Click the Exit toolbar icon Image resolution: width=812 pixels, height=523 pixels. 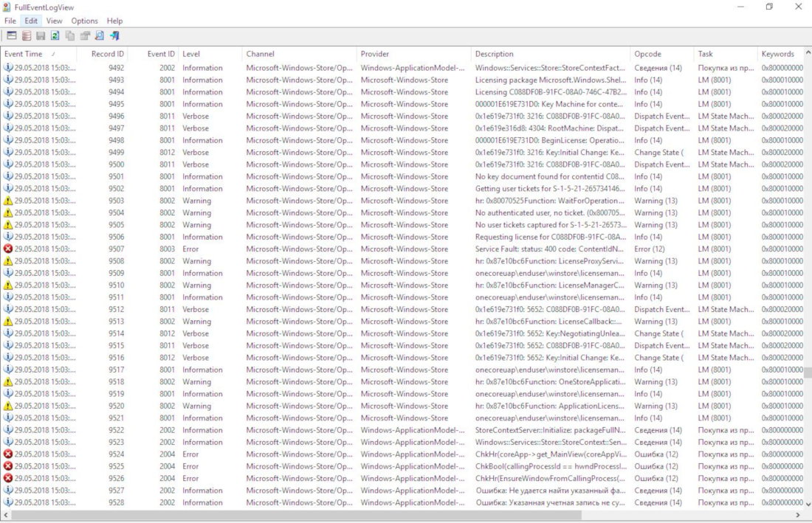coord(114,35)
